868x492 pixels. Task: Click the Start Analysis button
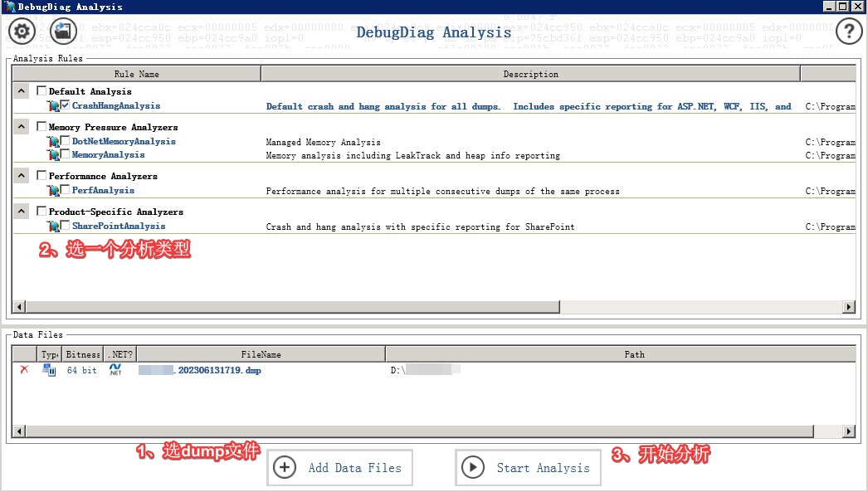pyautogui.click(x=528, y=468)
